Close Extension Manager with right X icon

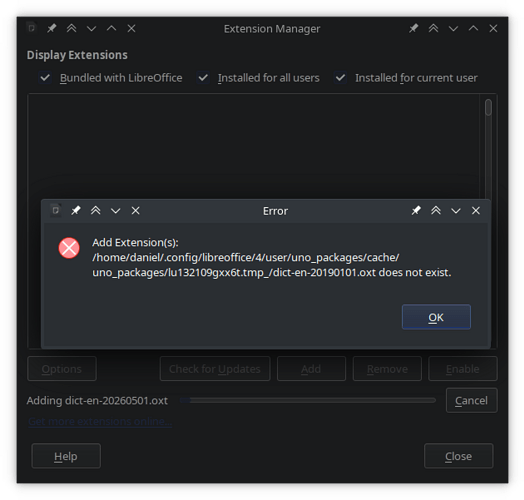493,28
